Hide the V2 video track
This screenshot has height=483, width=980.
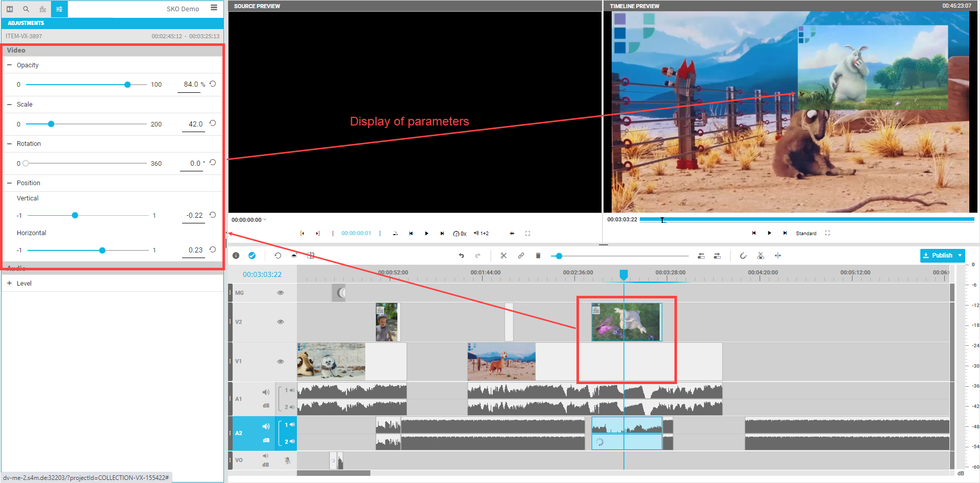(x=280, y=322)
